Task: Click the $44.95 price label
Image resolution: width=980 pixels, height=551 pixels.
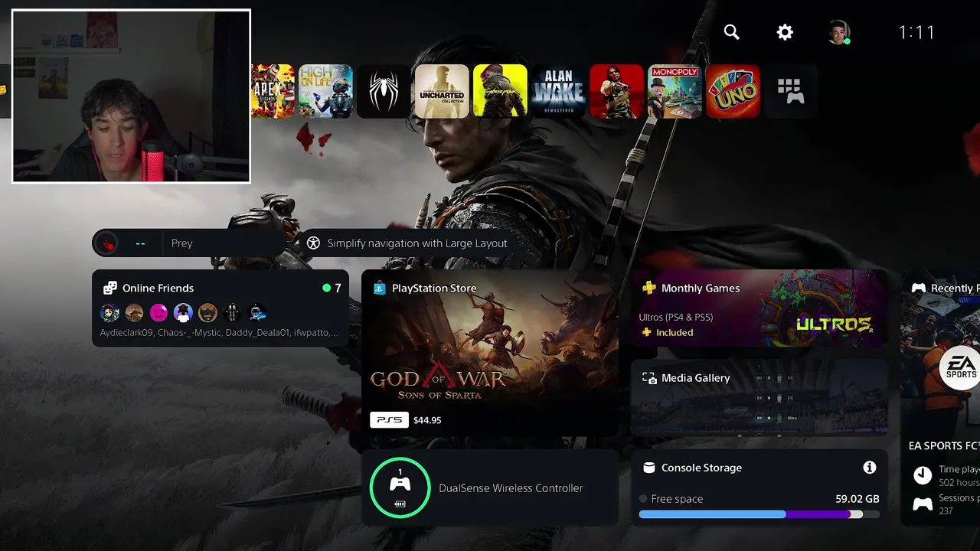Action: (x=427, y=420)
